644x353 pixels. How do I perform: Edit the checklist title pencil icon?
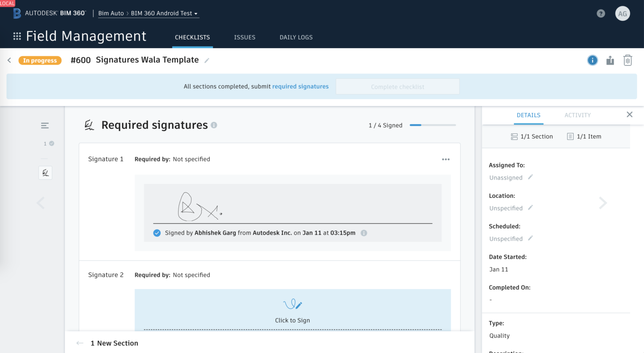click(x=207, y=60)
